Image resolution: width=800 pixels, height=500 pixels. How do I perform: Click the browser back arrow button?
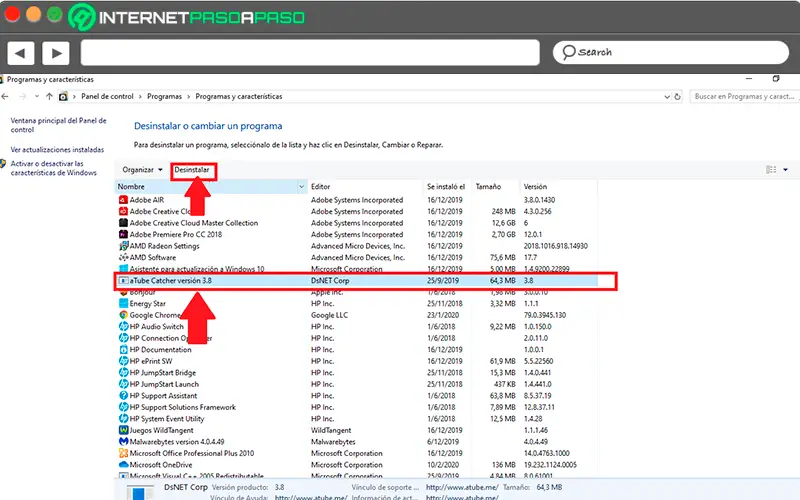21,52
